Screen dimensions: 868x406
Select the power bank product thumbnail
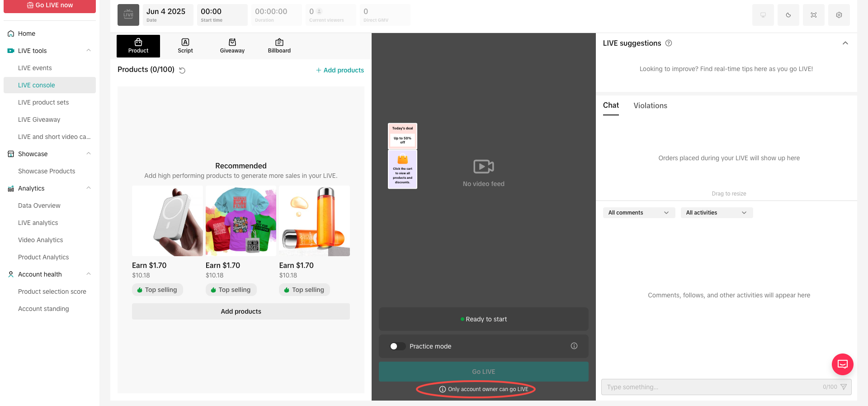pyautogui.click(x=167, y=221)
